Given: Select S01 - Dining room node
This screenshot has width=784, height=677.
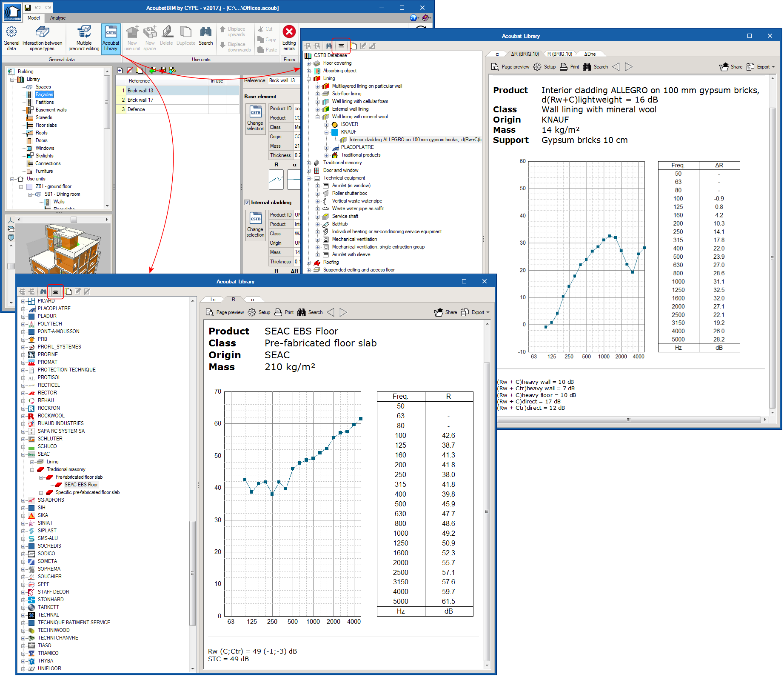Looking at the screenshot, I should pyautogui.click(x=62, y=194).
